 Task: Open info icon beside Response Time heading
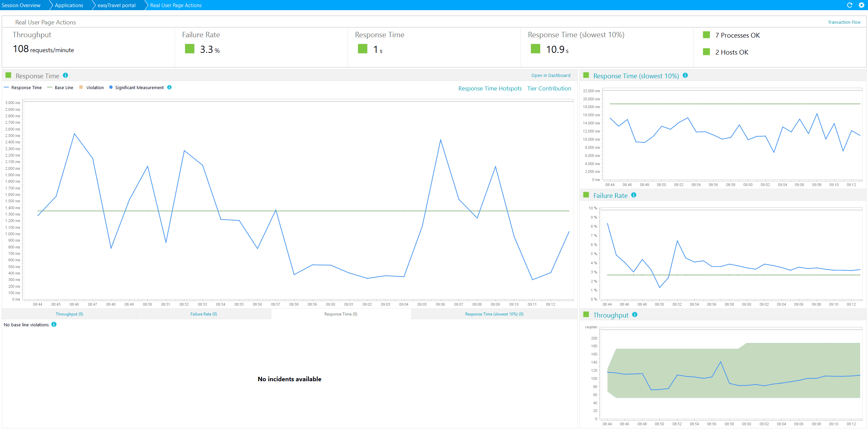pos(65,75)
